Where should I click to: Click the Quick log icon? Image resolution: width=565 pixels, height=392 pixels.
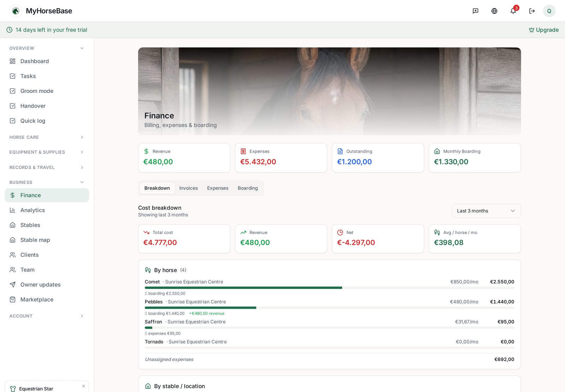click(x=13, y=121)
